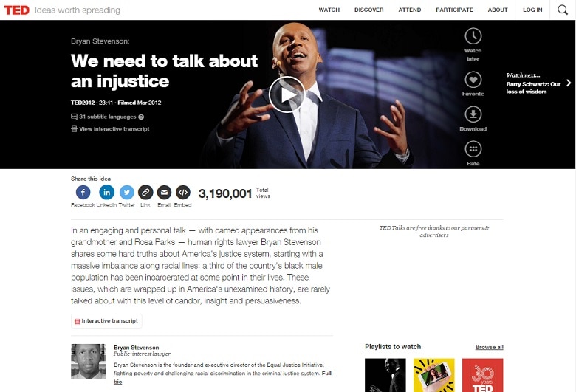Get the Embed code icon
Image resolution: width=576 pixels, height=392 pixels.
point(183,192)
